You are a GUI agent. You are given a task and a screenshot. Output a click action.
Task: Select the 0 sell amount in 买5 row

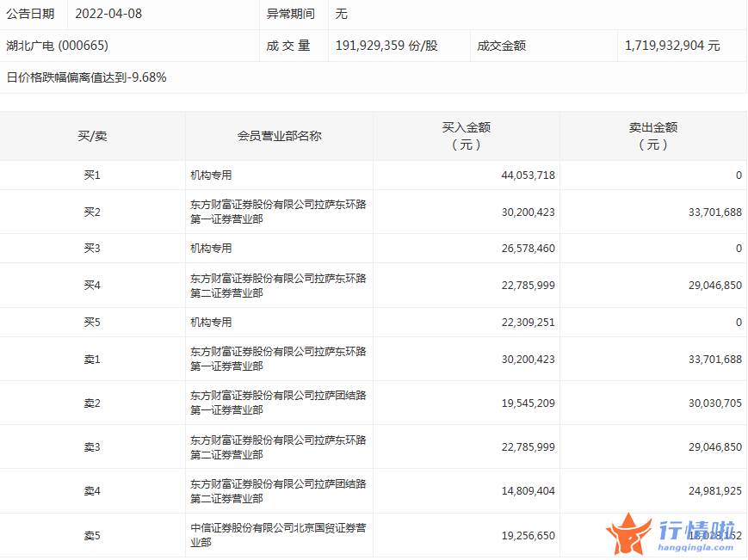tap(739, 323)
